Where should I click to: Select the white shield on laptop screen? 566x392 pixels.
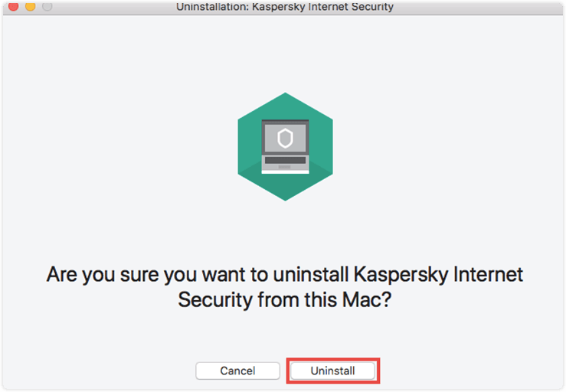(x=285, y=138)
